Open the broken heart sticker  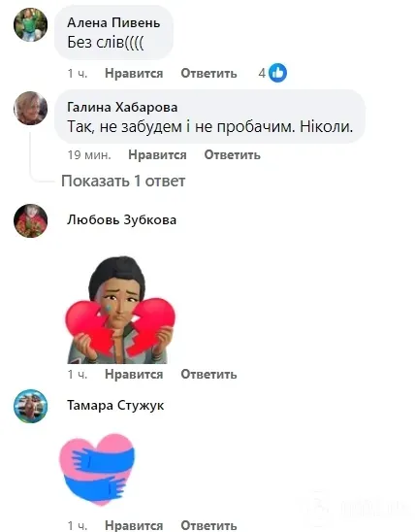(x=120, y=310)
